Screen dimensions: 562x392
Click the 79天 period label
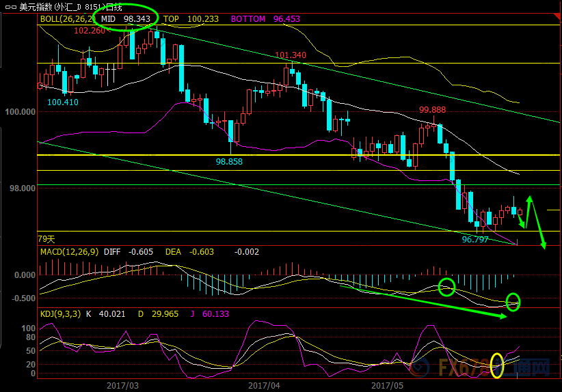(x=46, y=239)
